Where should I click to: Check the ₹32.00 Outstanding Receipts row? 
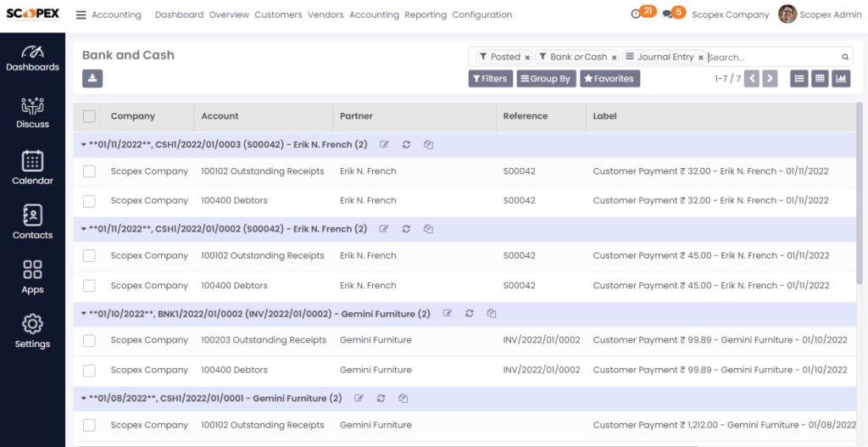(89, 171)
